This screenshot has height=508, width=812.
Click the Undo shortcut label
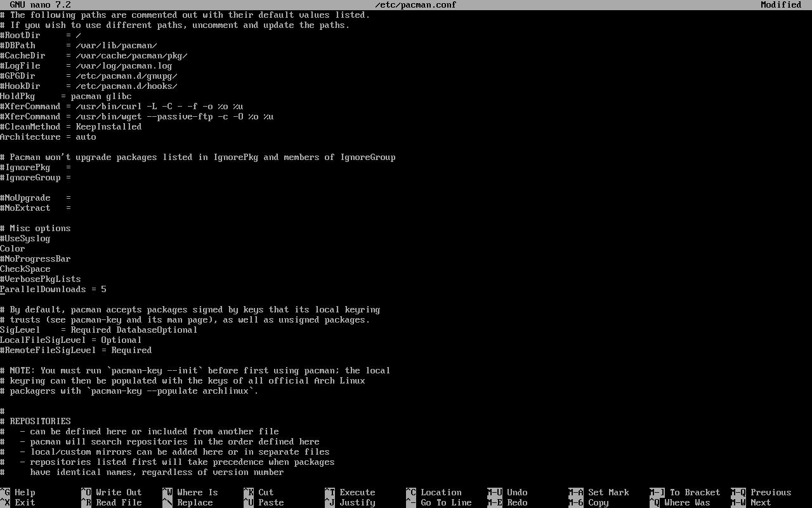517,492
